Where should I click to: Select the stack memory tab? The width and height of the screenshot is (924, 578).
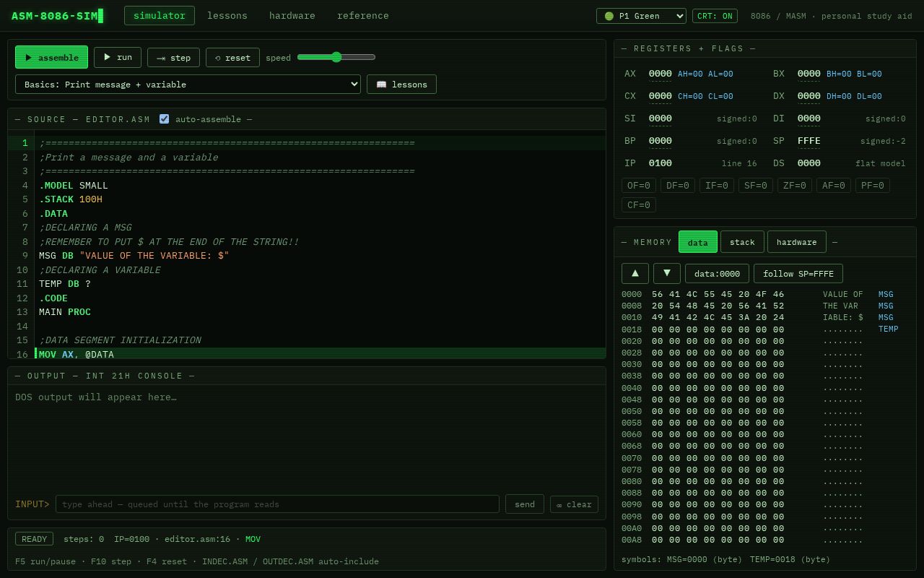click(x=742, y=242)
